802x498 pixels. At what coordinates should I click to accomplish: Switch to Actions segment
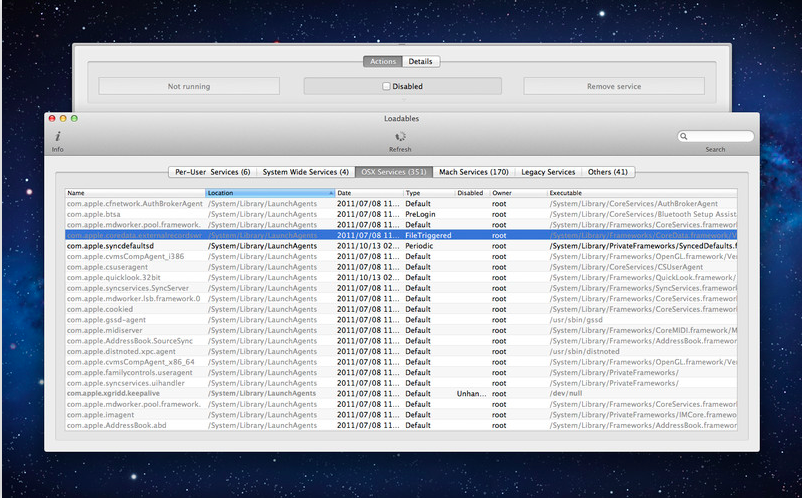[383, 61]
